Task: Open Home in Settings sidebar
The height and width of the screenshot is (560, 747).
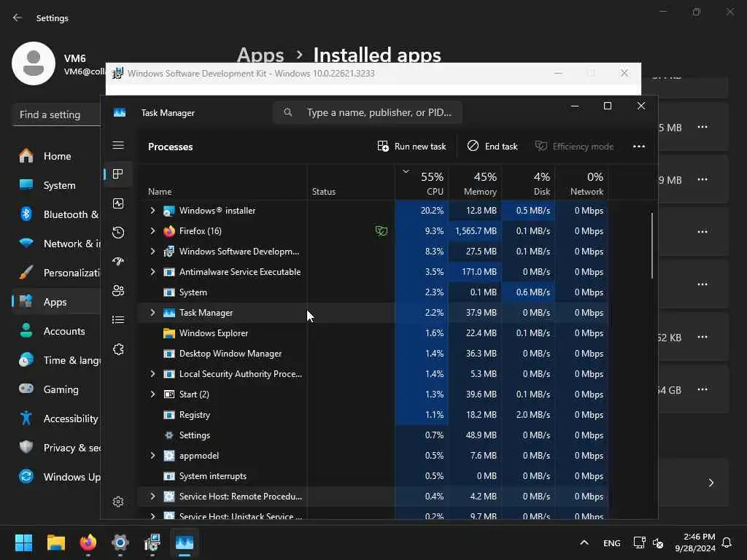Action: coord(56,156)
